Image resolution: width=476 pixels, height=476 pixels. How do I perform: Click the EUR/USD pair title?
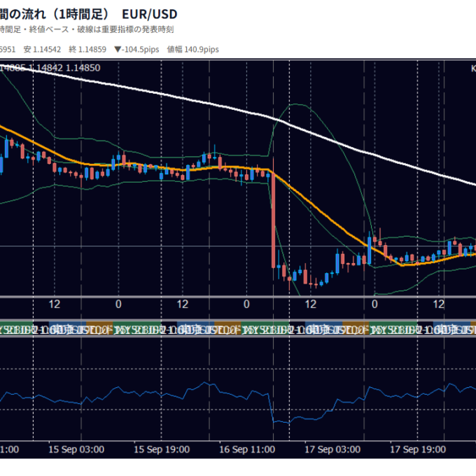point(149,14)
